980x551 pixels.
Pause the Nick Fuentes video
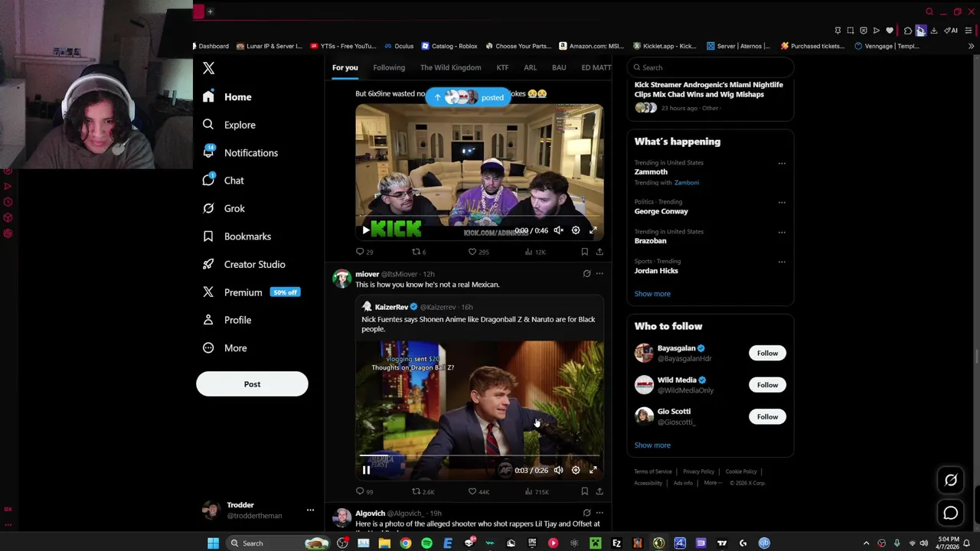pyautogui.click(x=366, y=470)
